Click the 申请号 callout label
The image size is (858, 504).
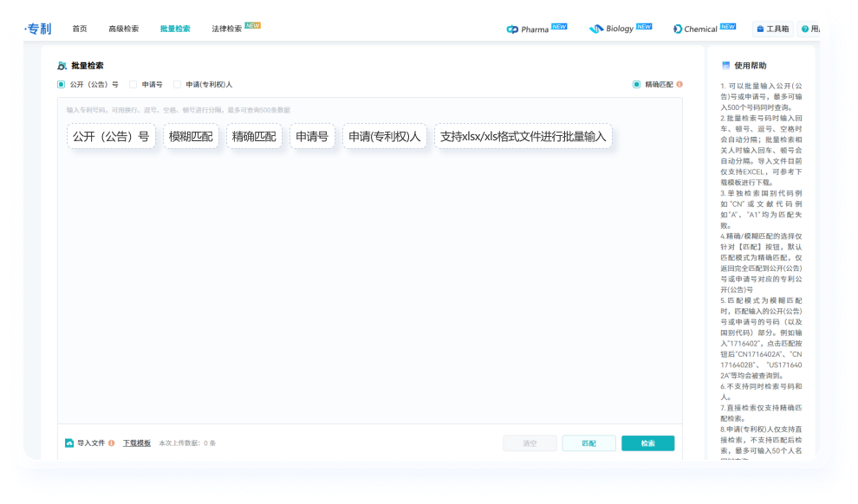click(312, 136)
